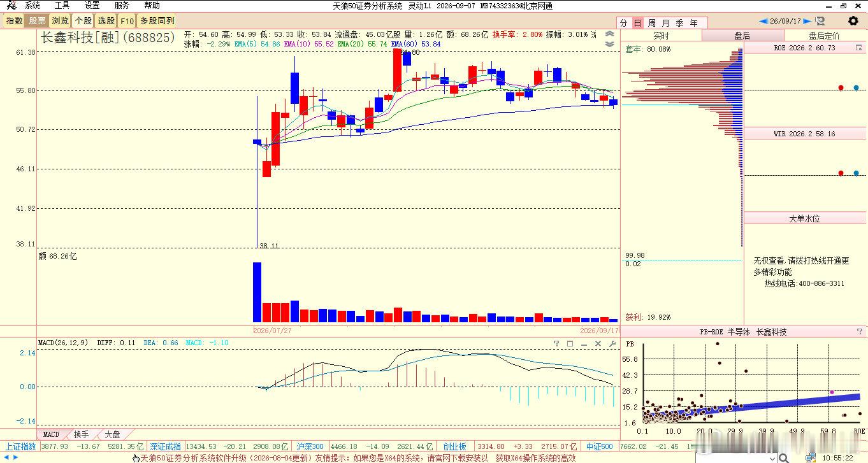This screenshot has height=463, width=868.
Task: Open the 系统 menu
Action: 32,6
